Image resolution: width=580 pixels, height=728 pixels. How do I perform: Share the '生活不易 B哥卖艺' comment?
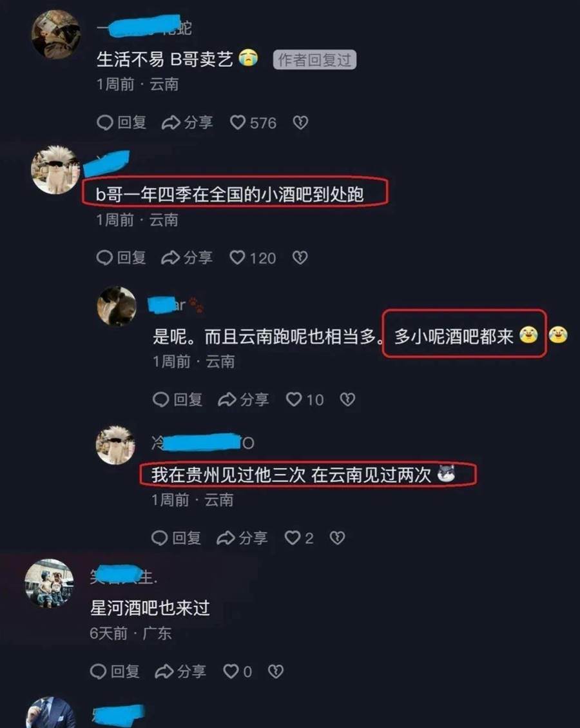pyautogui.click(x=187, y=123)
